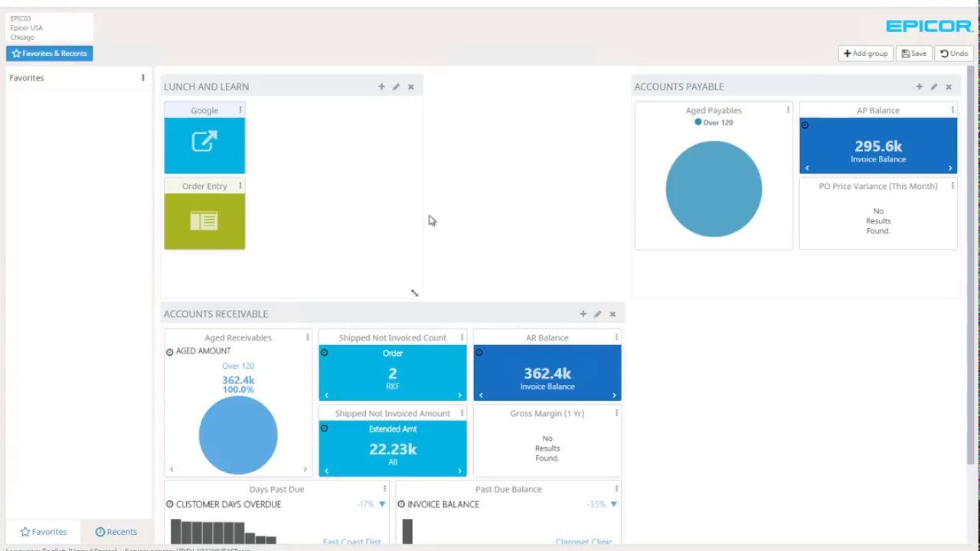Remove the Accounts Payable group
This screenshot has width=980, height=551.
(x=949, y=86)
